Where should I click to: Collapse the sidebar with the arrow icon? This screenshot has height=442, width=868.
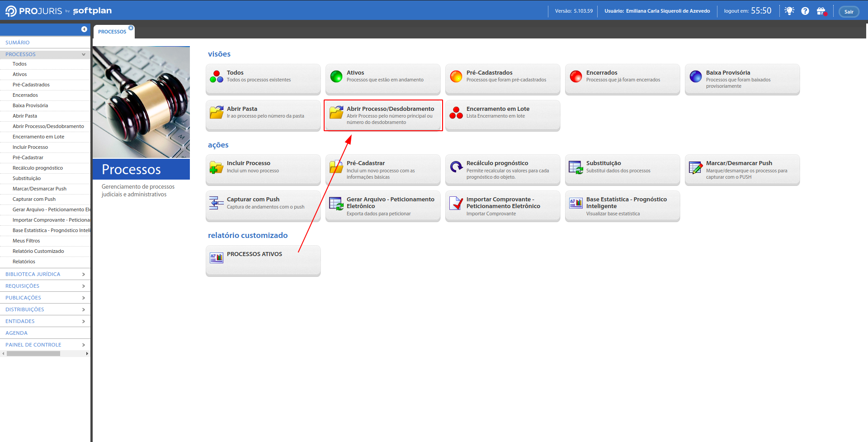point(84,29)
